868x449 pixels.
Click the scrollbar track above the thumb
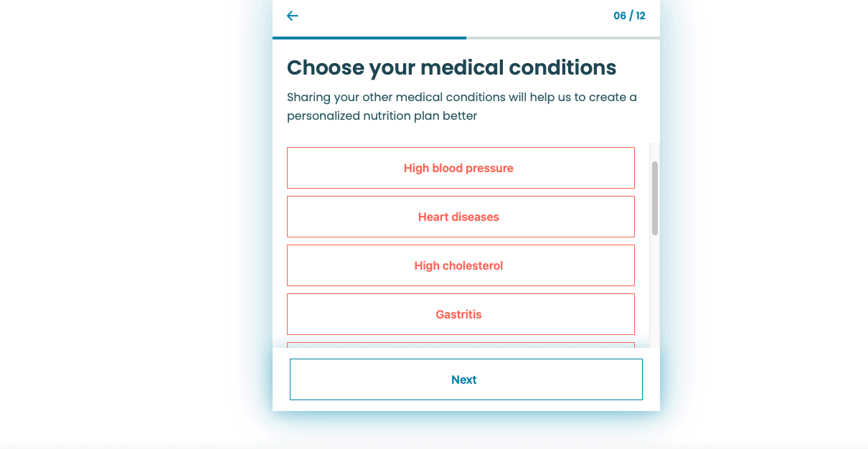(x=655, y=151)
